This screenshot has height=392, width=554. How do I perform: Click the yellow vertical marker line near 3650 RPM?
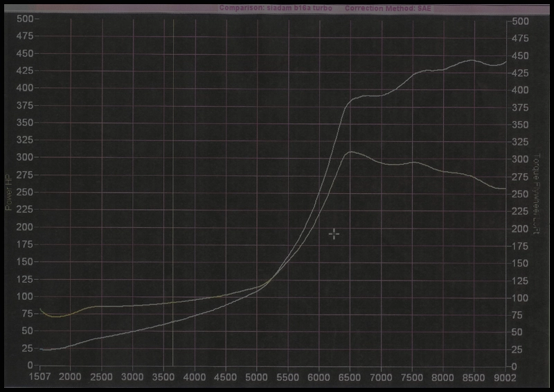172,193
